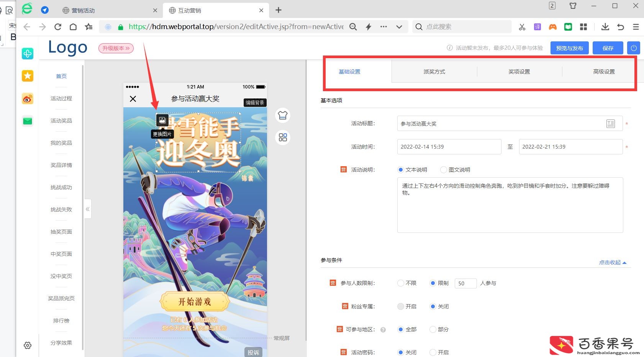Screen dimensions: 644x357
Task: Collapse section with 点击收起 link
Action: tap(613, 262)
